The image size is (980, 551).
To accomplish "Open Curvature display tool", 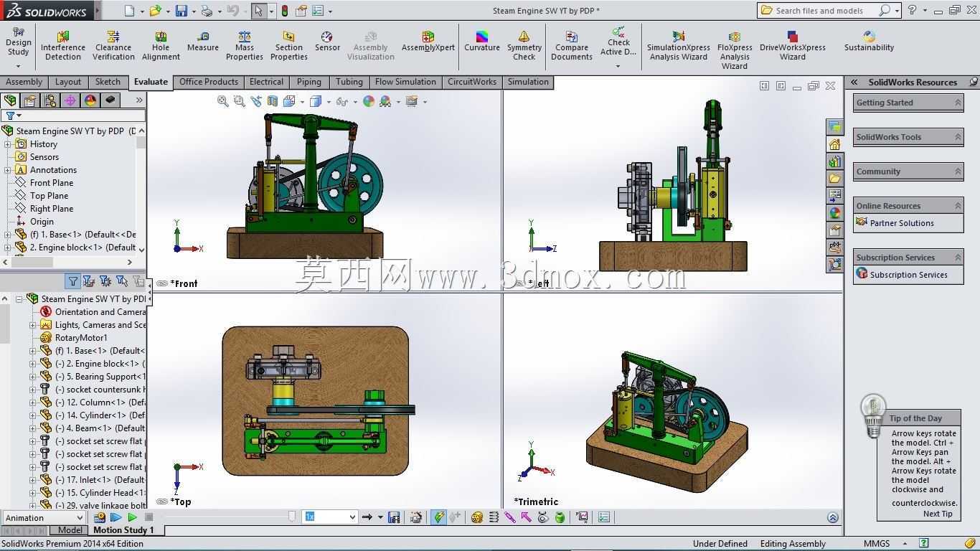I will (482, 42).
